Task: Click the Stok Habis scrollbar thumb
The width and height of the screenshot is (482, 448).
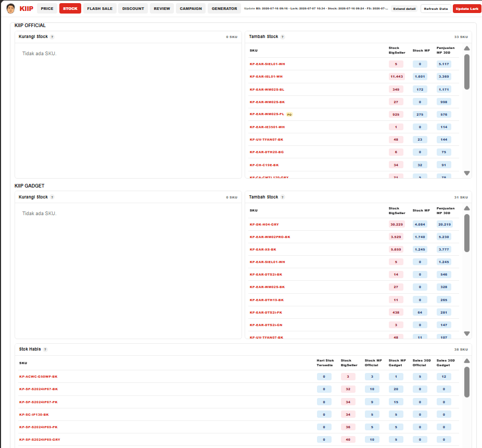Action: pos(466,382)
